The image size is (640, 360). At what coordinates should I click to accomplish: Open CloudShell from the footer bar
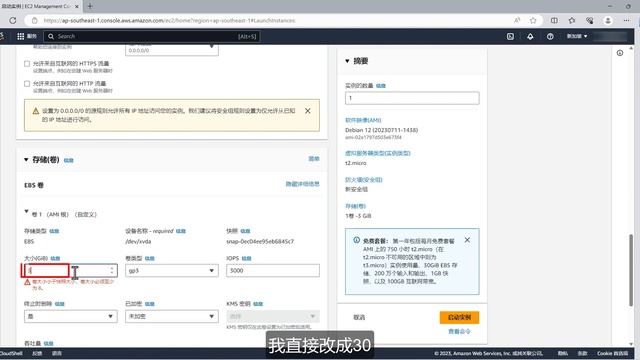click(x=11, y=353)
